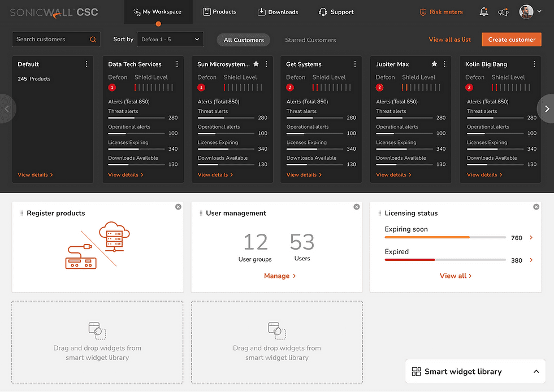Click the second empty widget drop zone
554x392 pixels.
click(277, 342)
